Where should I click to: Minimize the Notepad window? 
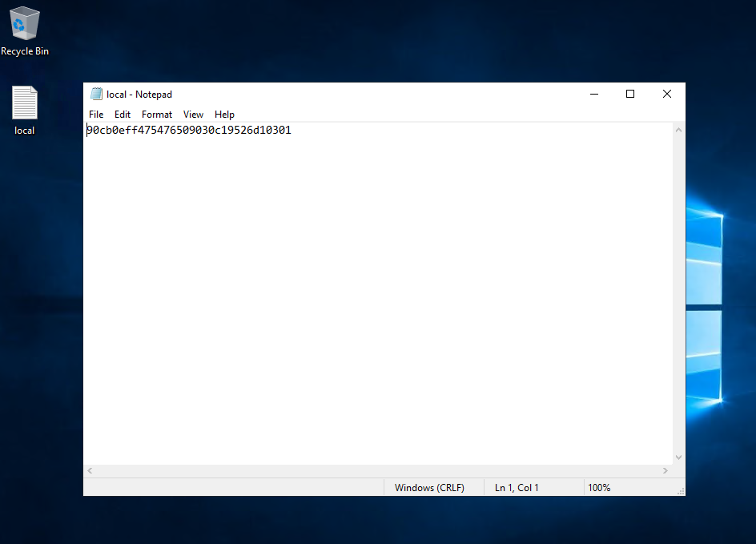point(594,94)
